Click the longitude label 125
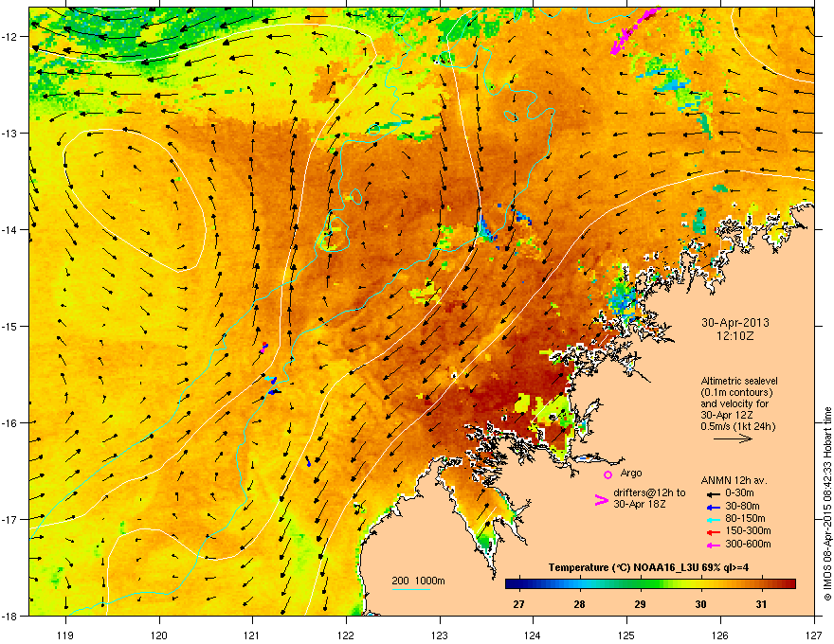834x644 pixels. tap(626, 635)
